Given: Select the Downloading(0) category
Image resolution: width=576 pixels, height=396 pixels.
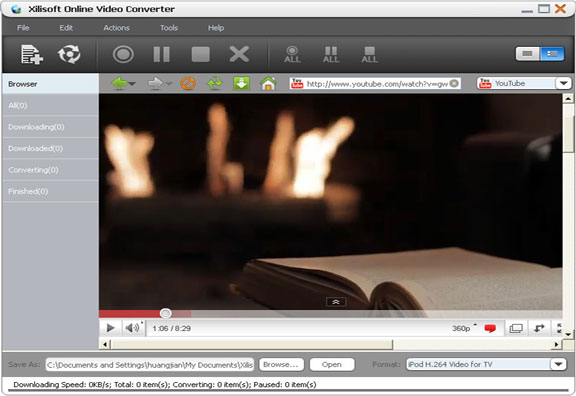Looking at the screenshot, I should point(51,127).
